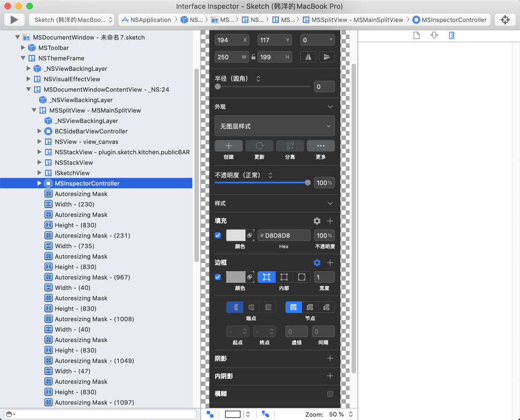Click the Hex color field D8D8D8
Image resolution: width=520 pixels, height=420 pixels.
[284, 235]
